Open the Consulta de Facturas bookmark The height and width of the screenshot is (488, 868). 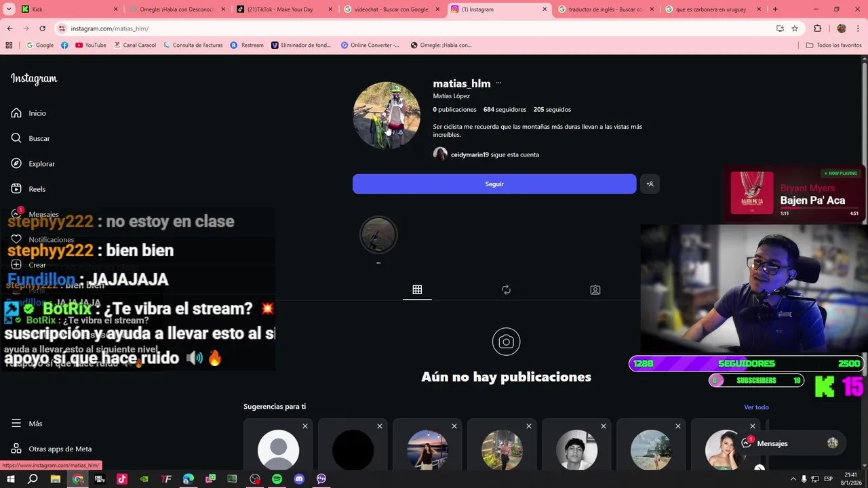193,45
